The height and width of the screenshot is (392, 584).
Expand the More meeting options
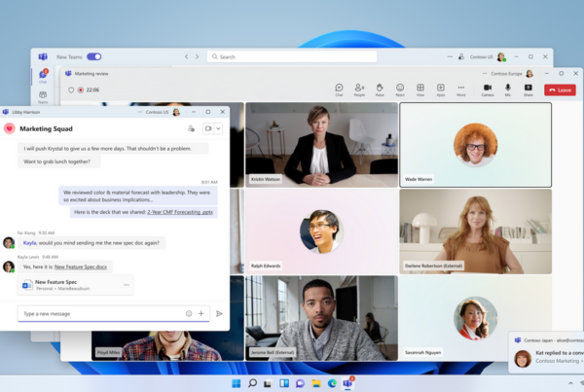click(460, 89)
